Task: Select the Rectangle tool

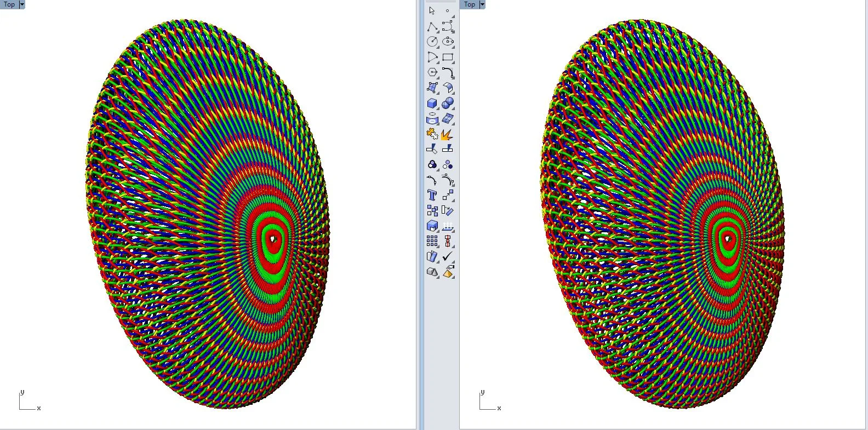Action: 448,57
